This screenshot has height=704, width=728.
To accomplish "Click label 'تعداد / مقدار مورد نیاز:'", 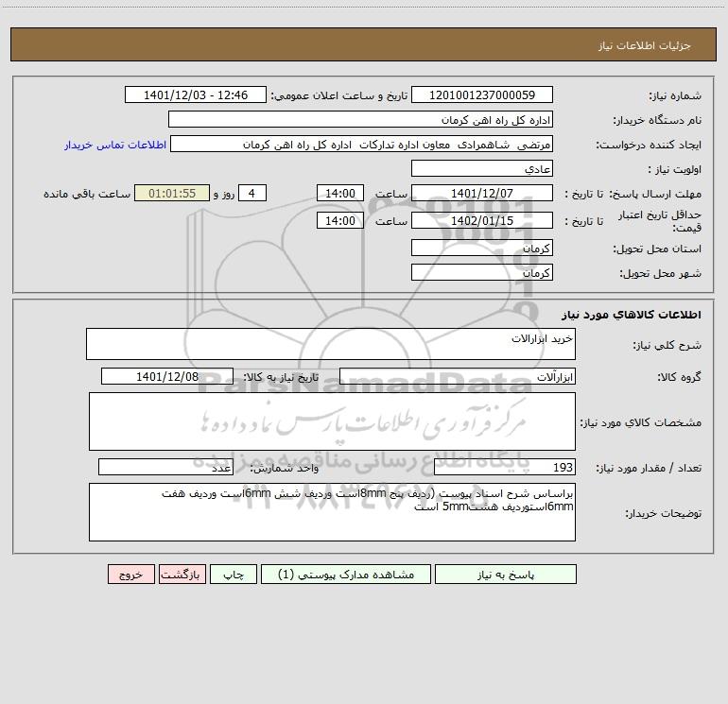I will click(649, 469).
